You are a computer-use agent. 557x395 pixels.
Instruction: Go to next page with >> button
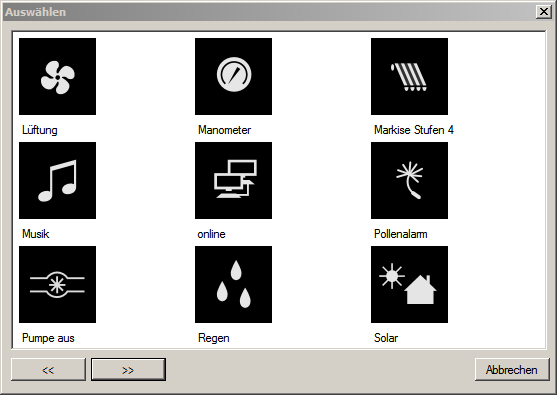128,369
